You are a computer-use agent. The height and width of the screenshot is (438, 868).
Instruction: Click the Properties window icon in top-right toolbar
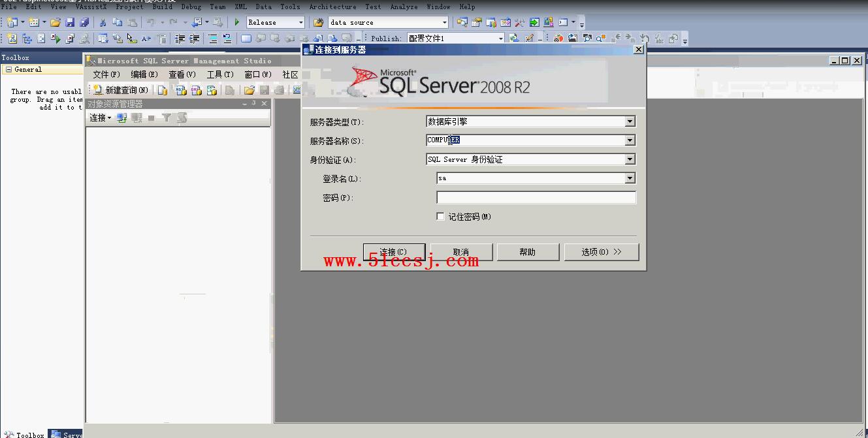477,22
